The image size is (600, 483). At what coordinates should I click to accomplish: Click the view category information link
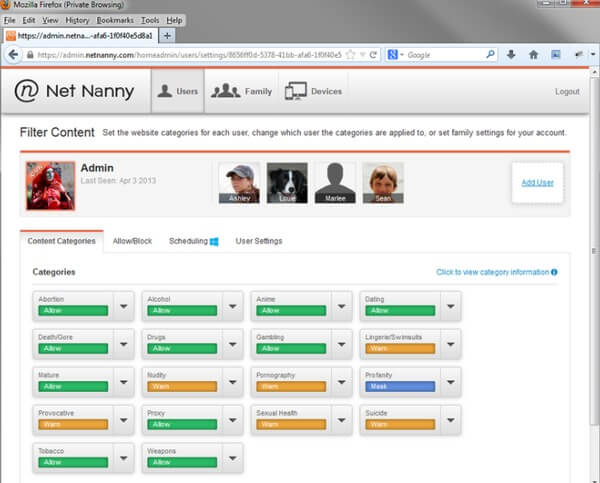pos(492,272)
